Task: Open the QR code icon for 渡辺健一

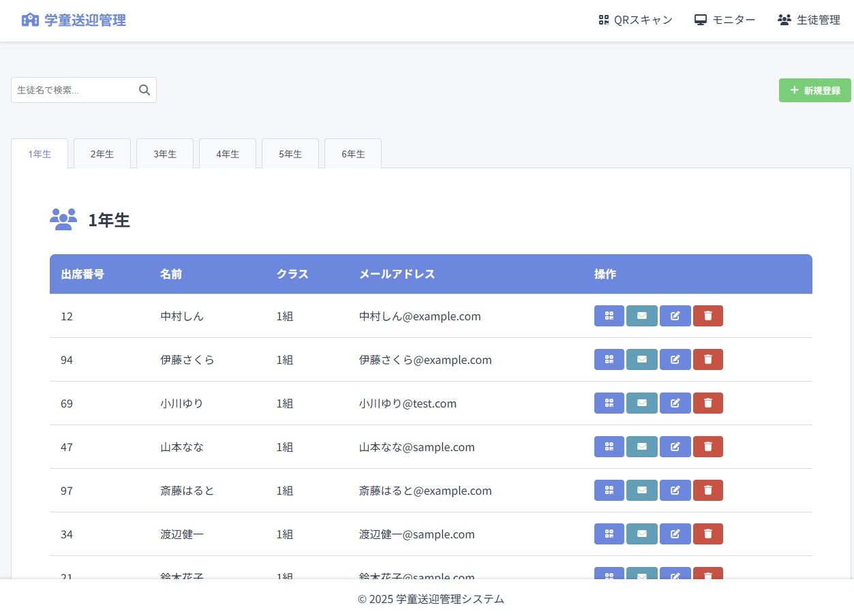Action: point(609,534)
